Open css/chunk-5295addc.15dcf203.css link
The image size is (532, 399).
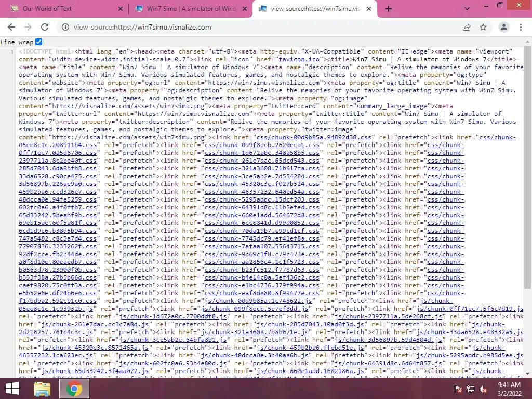coord(262,199)
